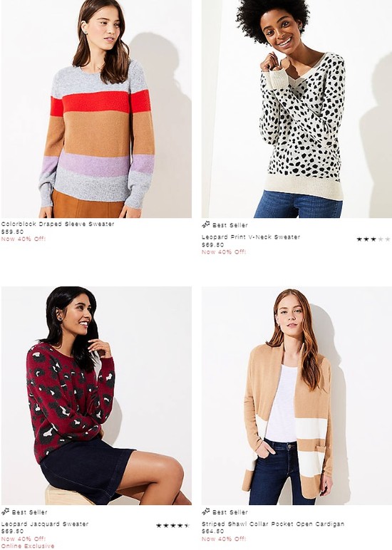The width and height of the screenshot is (392, 550).
Task: Click the $64.50 price of the Striped Cardigan
Action: (x=212, y=531)
